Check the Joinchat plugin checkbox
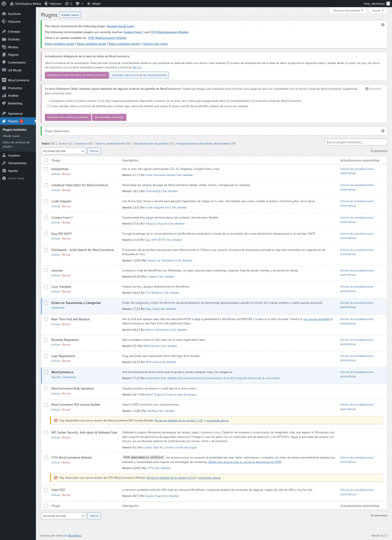Screen dimensions: 392x540 [46, 270]
